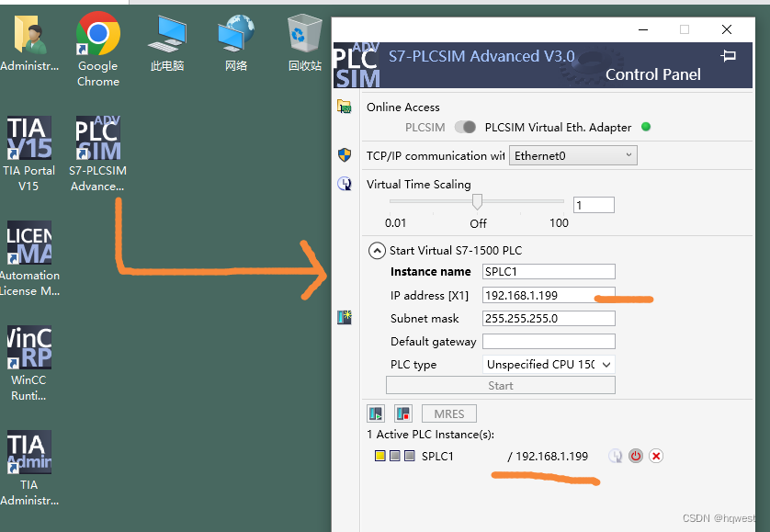Click the Default gateway field
Screen dimensions: 770x532
pos(549,342)
